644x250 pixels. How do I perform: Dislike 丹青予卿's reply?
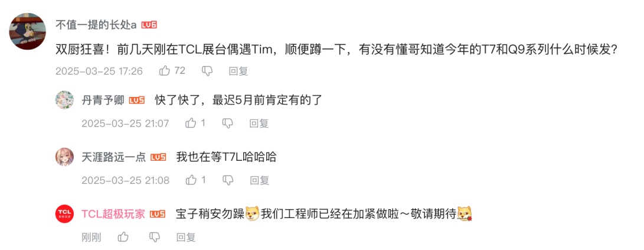coord(227,123)
